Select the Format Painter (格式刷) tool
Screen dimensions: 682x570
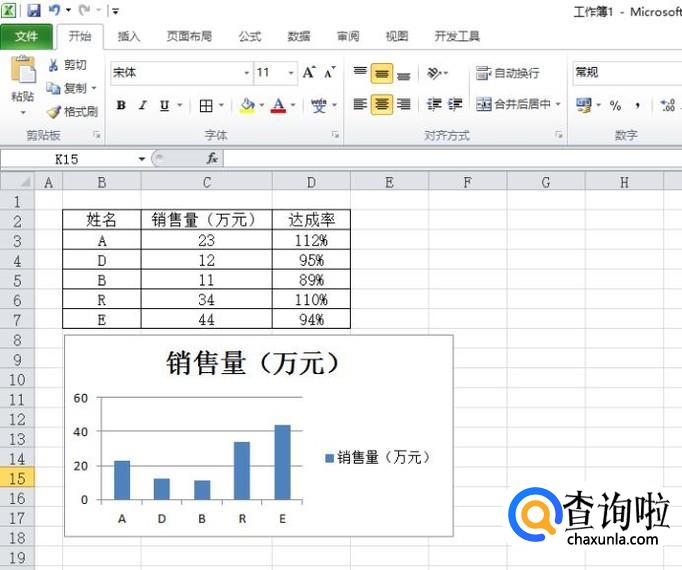point(54,112)
